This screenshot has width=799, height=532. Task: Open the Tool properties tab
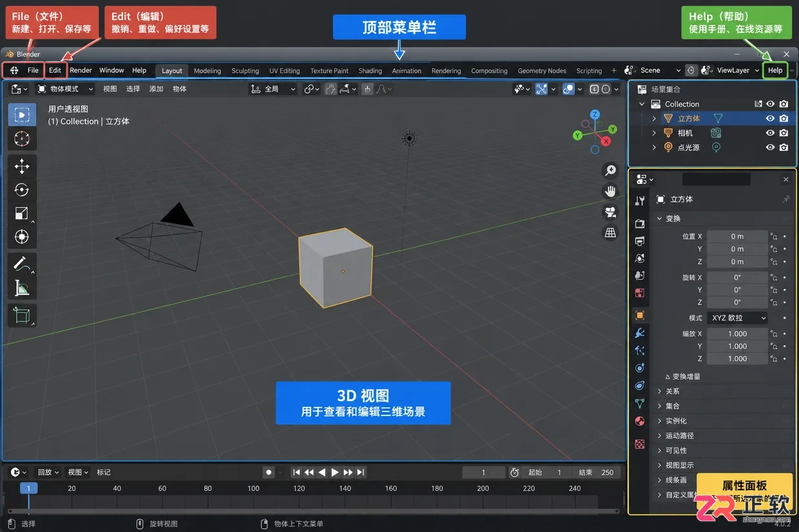640,201
